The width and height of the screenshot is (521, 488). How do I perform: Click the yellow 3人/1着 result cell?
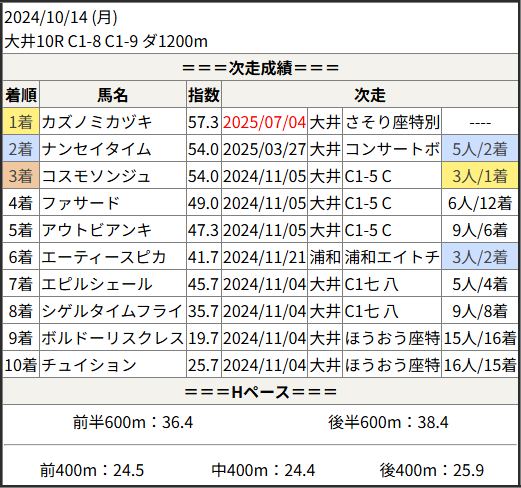(480, 176)
